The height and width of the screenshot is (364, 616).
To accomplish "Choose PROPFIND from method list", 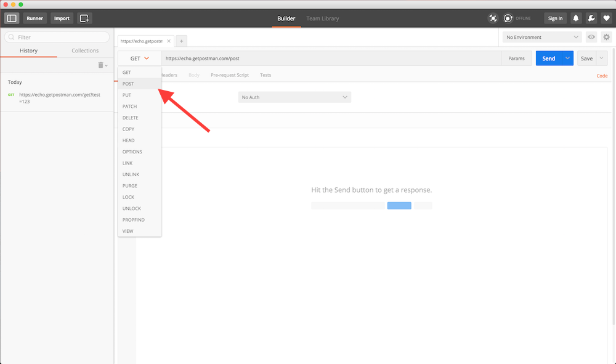I will pyautogui.click(x=139, y=220).
